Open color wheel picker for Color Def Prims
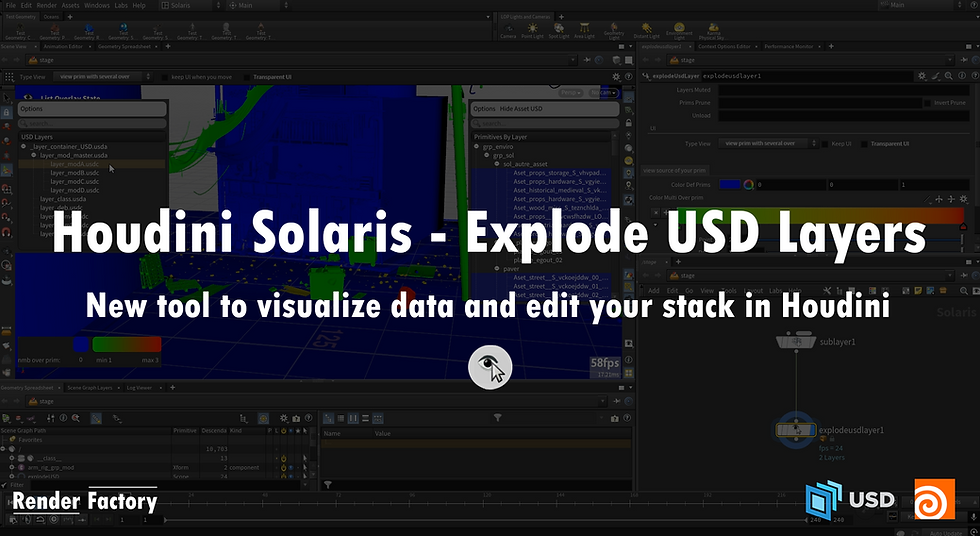Screen dimensions: 980x536 748,185
